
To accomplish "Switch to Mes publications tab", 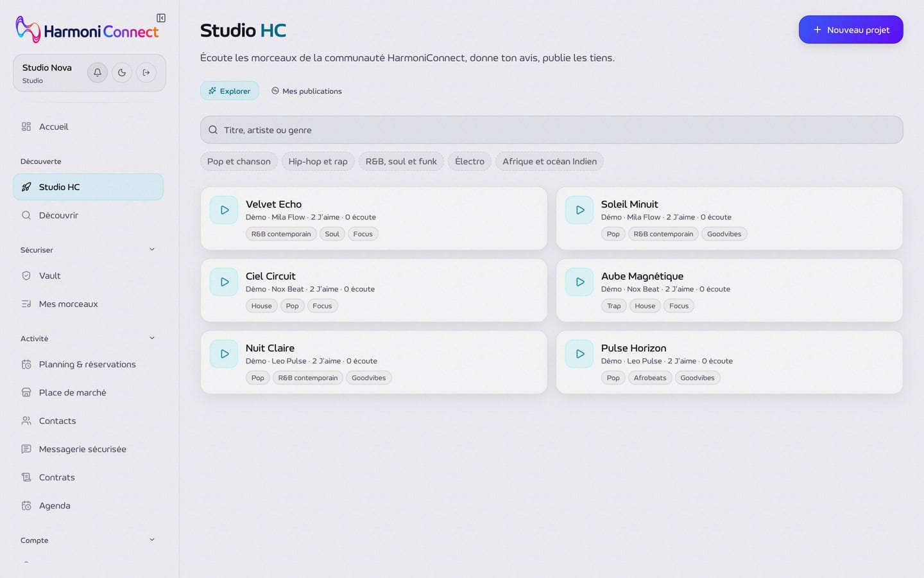I will pos(306,91).
